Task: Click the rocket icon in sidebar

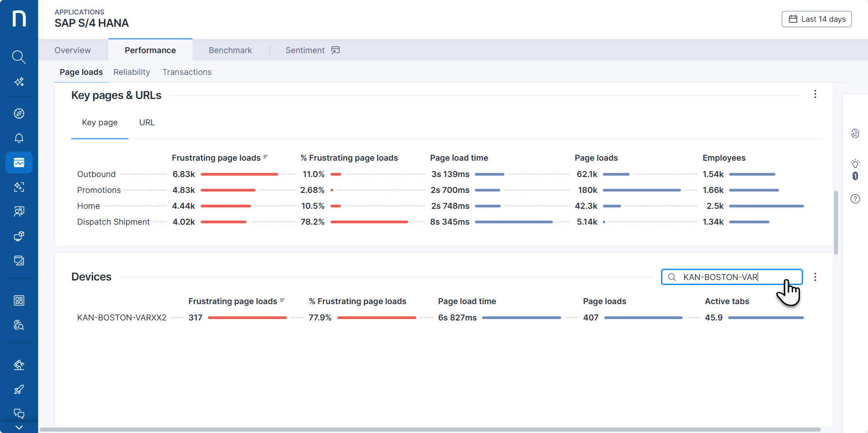Action: (x=19, y=389)
